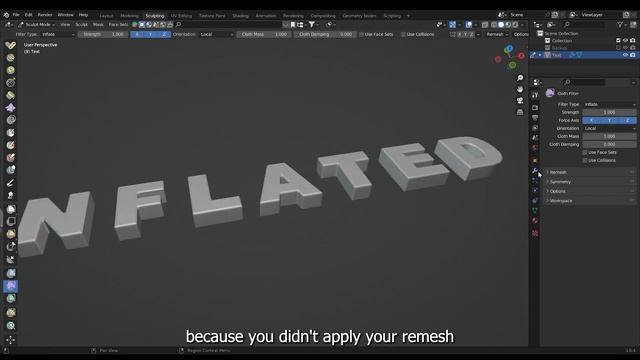Open the Output properties tab
This screenshot has height=360, width=640.
click(x=535, y=118)
